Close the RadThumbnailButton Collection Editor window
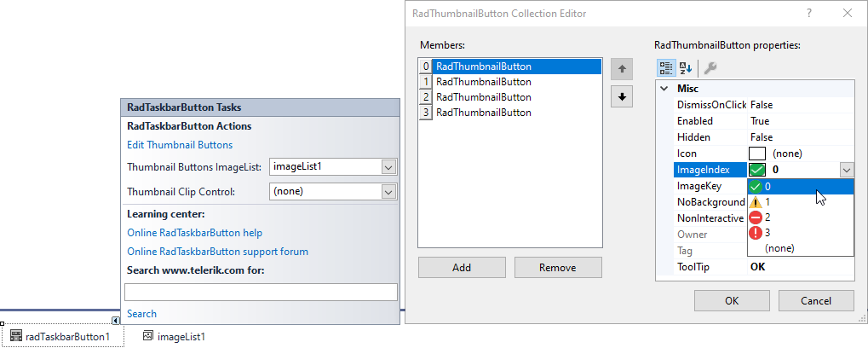The width and height of the screenshot is (868, 348). tap(847, 14)
